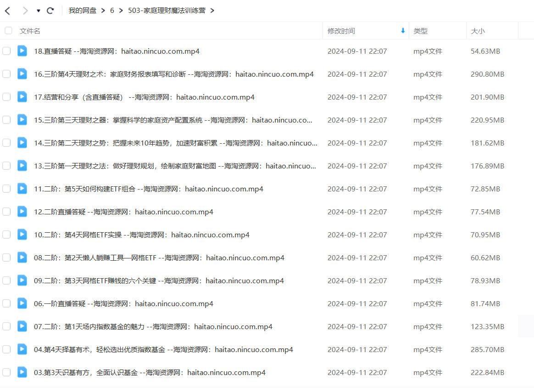
Task: Click the blue sort direction arrow
Action: (403, 31)
